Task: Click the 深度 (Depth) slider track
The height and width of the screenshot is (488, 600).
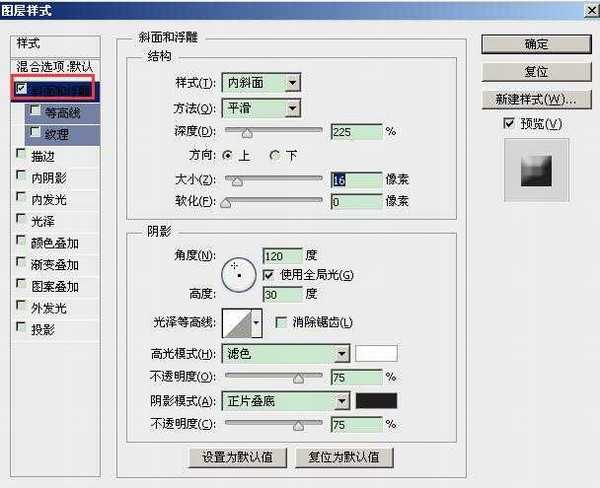Action: (x=273, y=131)
